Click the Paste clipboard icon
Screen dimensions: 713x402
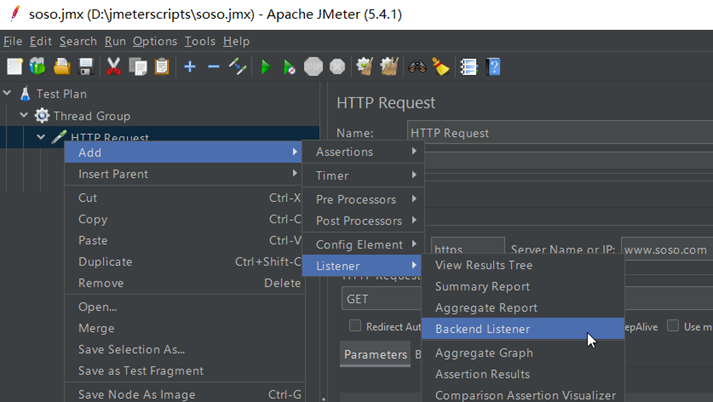coord(162,67)
